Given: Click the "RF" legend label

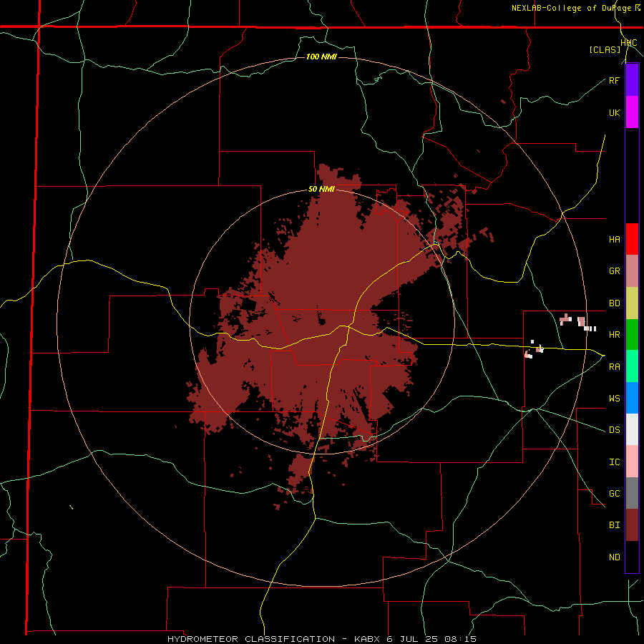Looking at the screenshot, I should coord(614,80).
